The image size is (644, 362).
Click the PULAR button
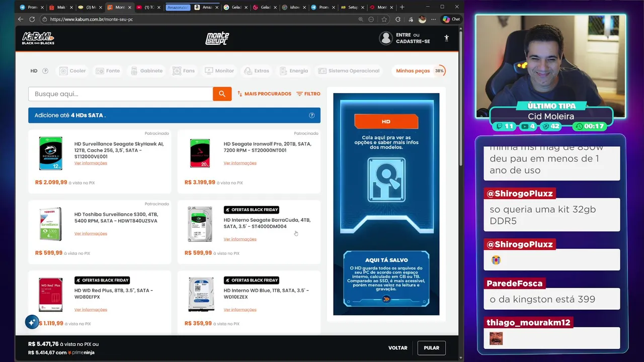pos(431,348)
